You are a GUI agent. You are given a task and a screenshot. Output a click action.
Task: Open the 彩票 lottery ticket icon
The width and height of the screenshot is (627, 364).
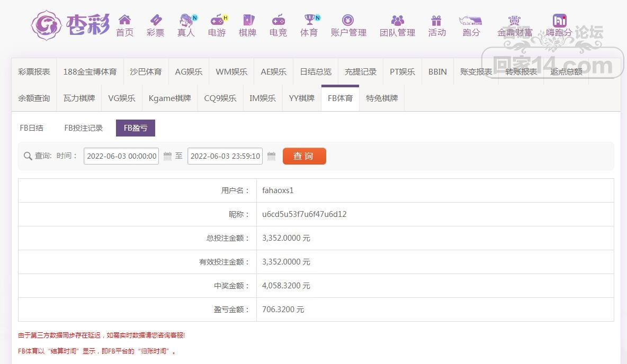point(156,21)
